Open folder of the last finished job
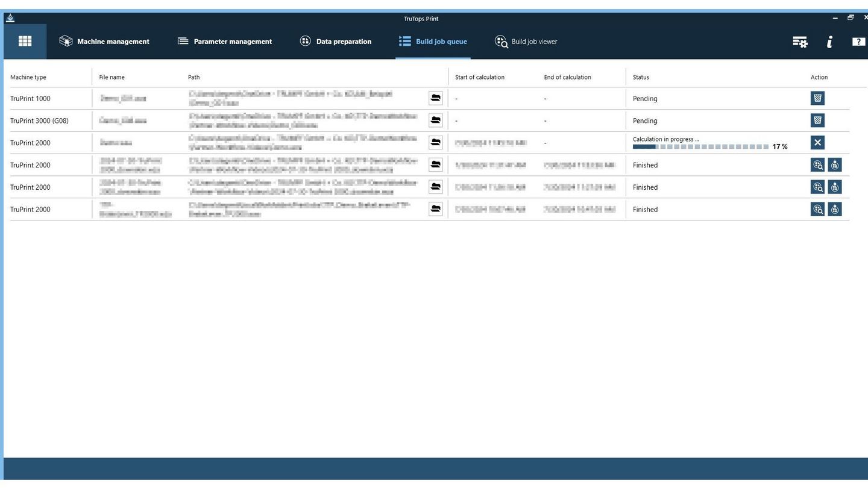Viewport: 868px width, 488px height. click(x=435, y=210)
